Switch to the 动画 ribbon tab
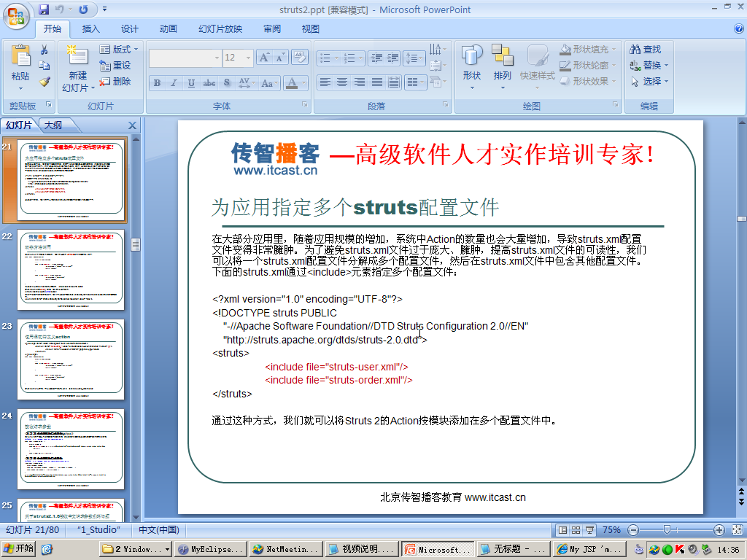Screen dimensions: 747x560 pos(169,29)
